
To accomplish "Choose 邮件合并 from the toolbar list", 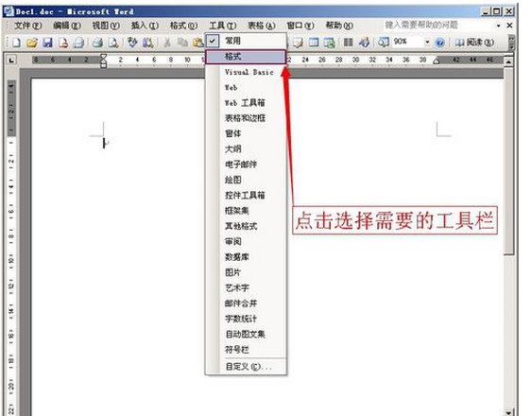I will 246,303.
